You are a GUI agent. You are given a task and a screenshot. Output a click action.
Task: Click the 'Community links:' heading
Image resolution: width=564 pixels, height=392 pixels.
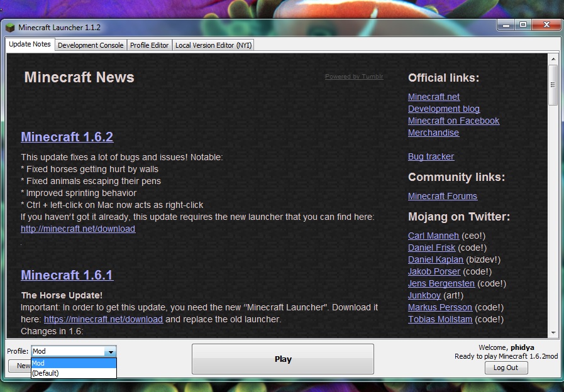(456, 177)
